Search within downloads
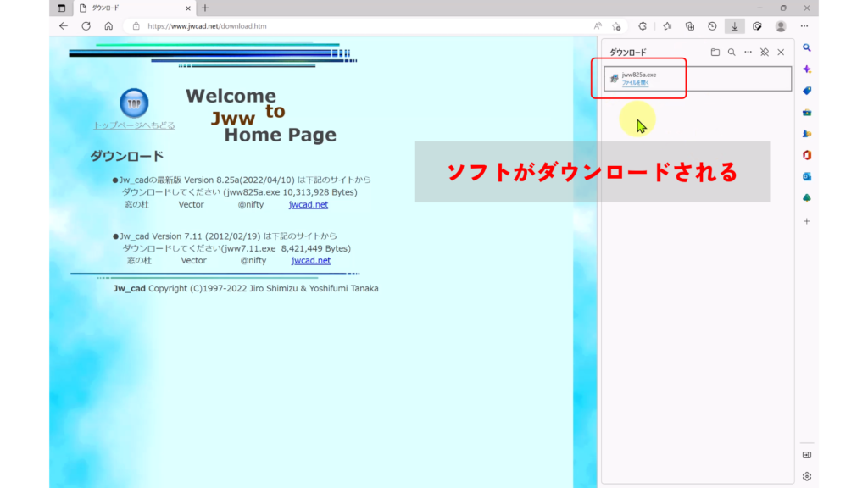This screenshot has width=868, height=488. pos(732,52)
